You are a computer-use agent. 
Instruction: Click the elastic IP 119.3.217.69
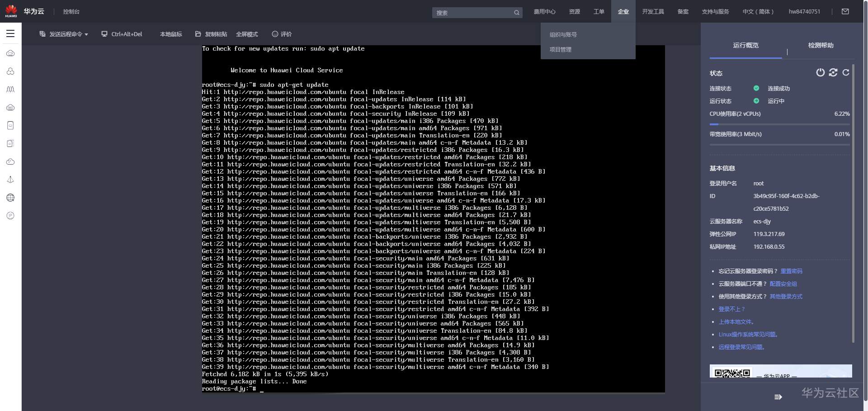769,234
